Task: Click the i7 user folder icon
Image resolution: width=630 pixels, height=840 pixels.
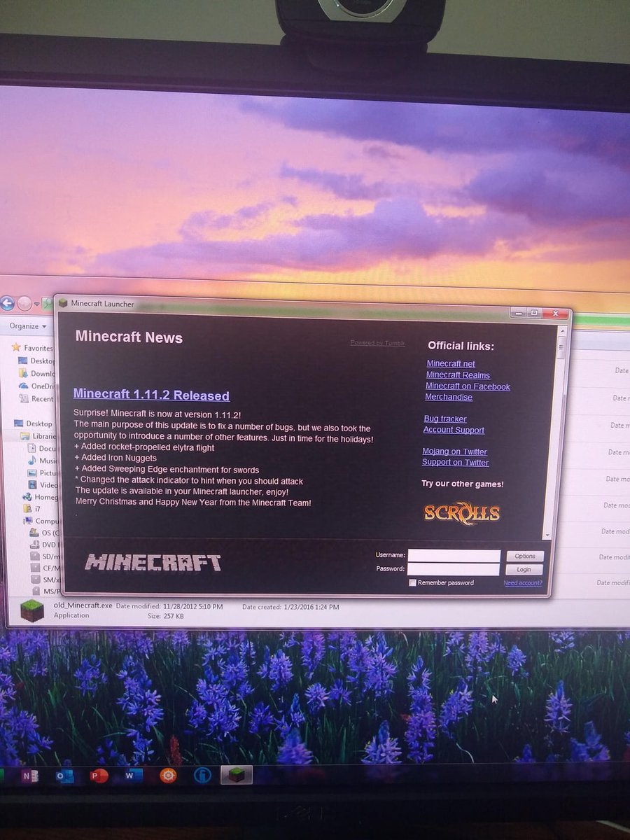Action: click(x=27, y=508)
